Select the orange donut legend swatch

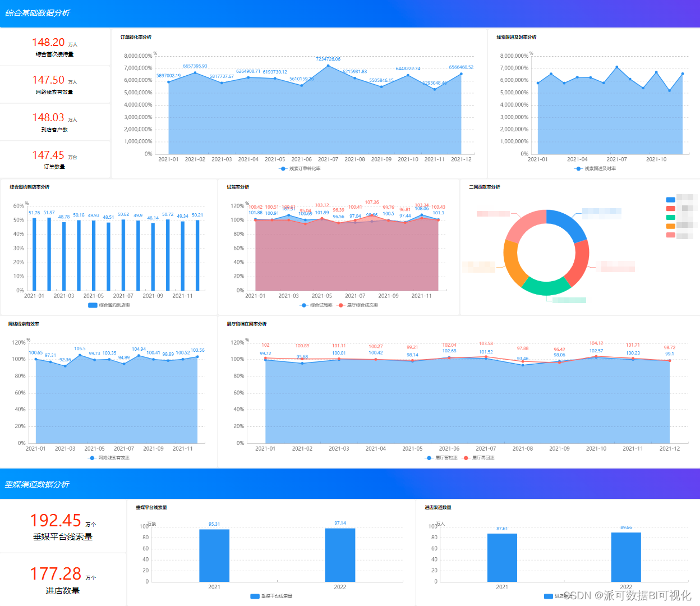(670, 226)
